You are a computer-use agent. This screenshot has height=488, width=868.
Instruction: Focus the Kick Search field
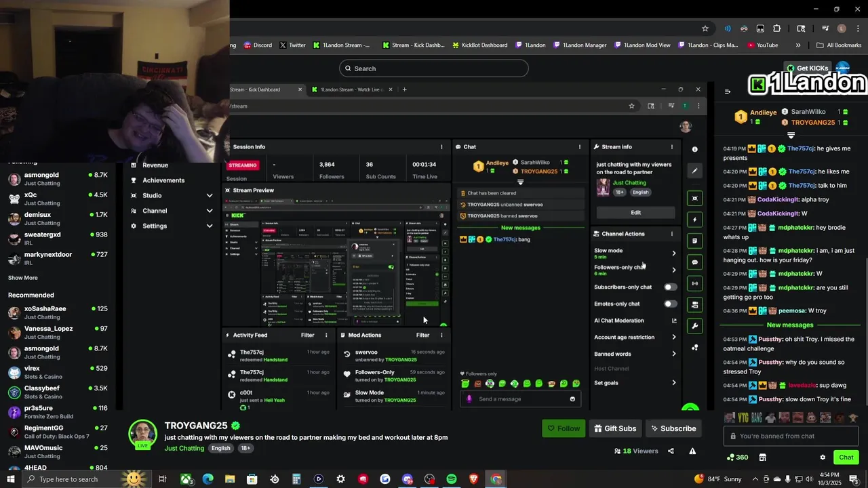coord(433,68)
